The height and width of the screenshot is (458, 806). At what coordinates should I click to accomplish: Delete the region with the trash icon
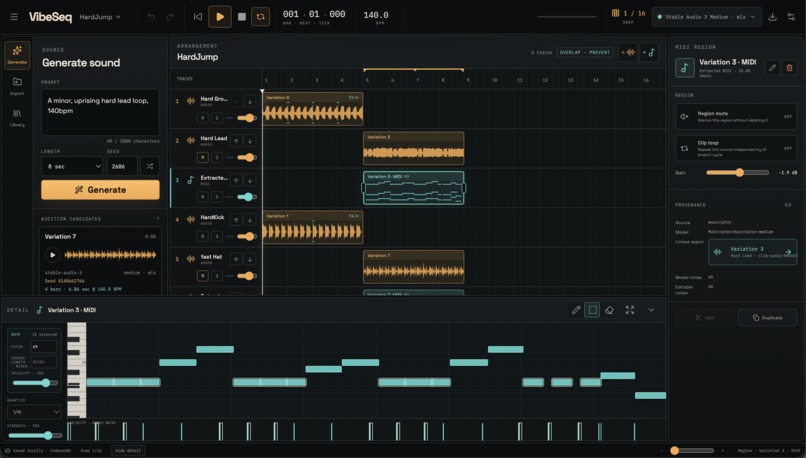[790, 68]
